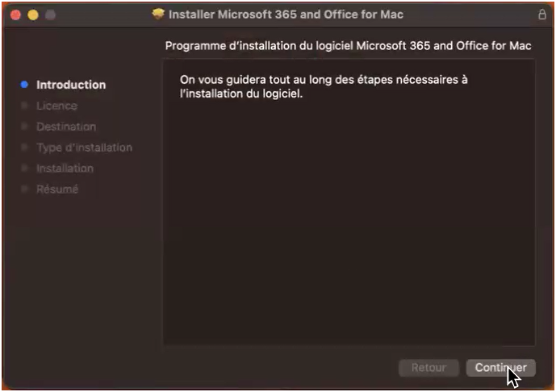556x392 pixels.
Task: Click the window title "Installer Microsoft 365 and Office for Mac"
Action: (286, 15)
